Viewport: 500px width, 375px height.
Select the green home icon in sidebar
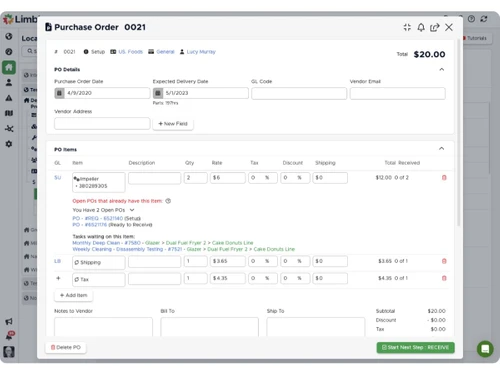[x=9, y=67]
